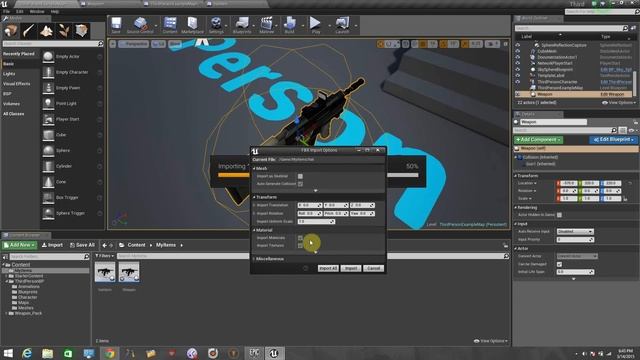
Task: Select the Paint mode brush icon
Action: tap(29, 31)
